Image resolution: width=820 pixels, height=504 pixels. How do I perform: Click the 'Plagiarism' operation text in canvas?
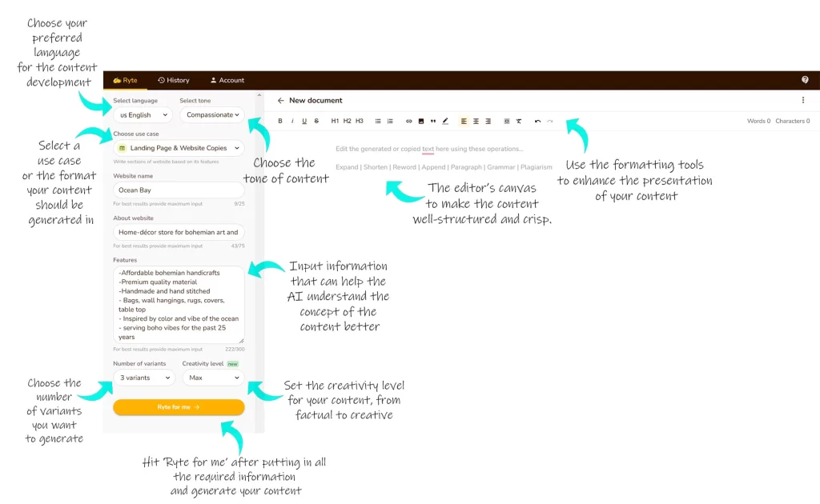pos(537,167)
